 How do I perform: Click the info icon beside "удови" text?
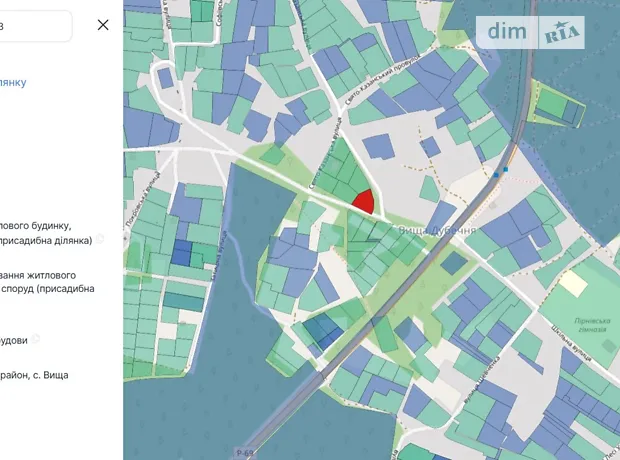pos(36,340)
